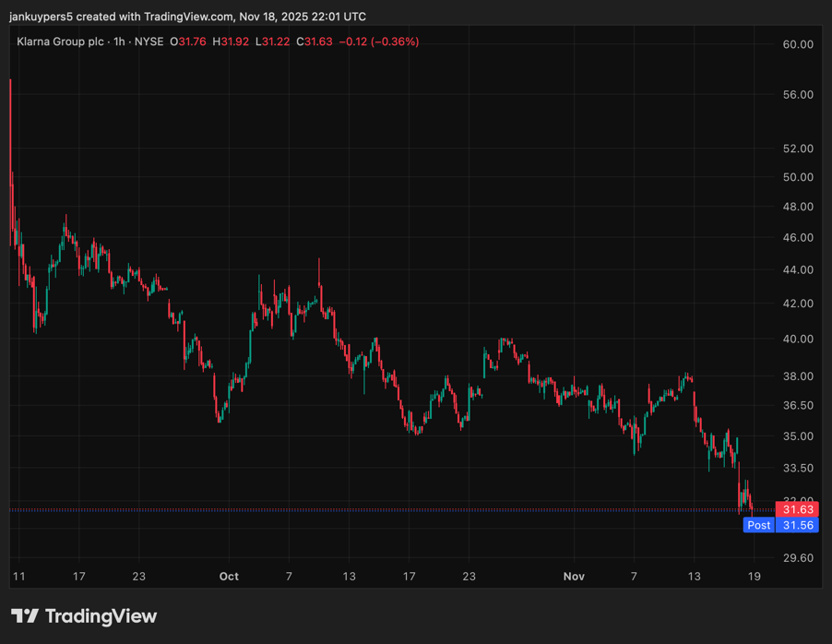The width and height of the screenshot is (832, 644).
Task: Click the high value H31.92
Action: tap(231, 42)
